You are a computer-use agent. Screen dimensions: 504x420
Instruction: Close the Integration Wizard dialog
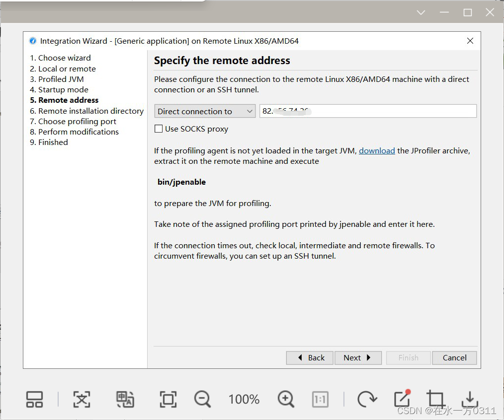point(470,41)
